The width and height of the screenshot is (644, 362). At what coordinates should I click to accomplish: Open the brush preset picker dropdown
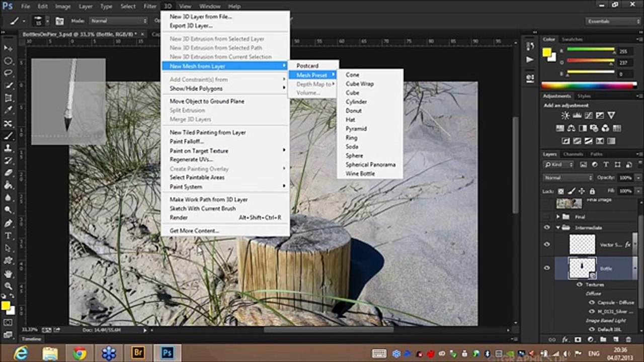tap(48, 21)
